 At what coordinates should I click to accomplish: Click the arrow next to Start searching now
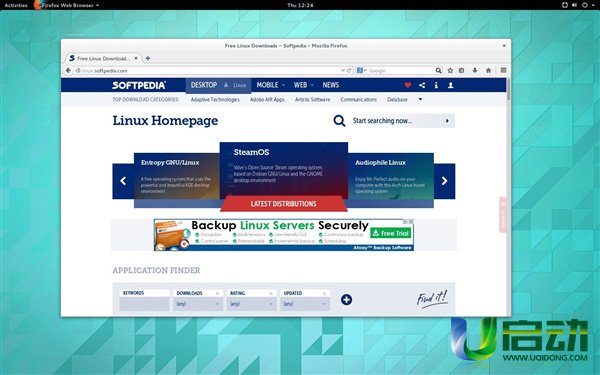[447, 121]
